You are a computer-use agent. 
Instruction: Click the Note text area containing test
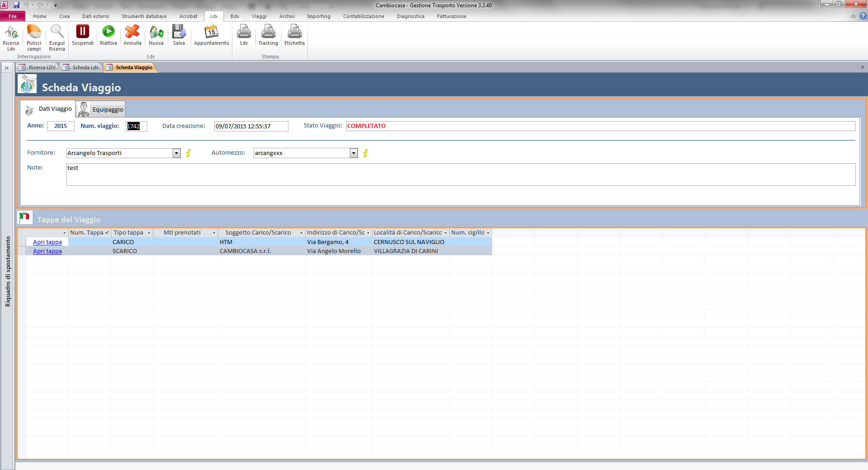point(461,174)
